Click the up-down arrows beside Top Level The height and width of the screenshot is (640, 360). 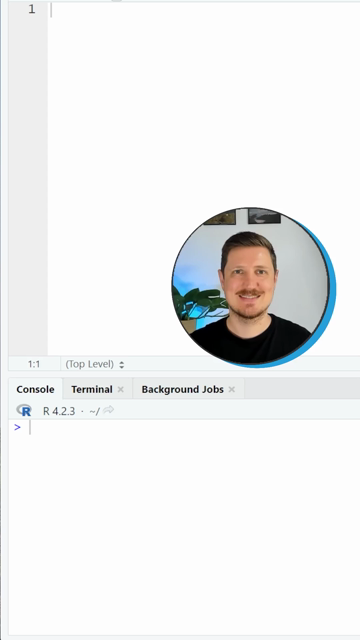(121, 364)
